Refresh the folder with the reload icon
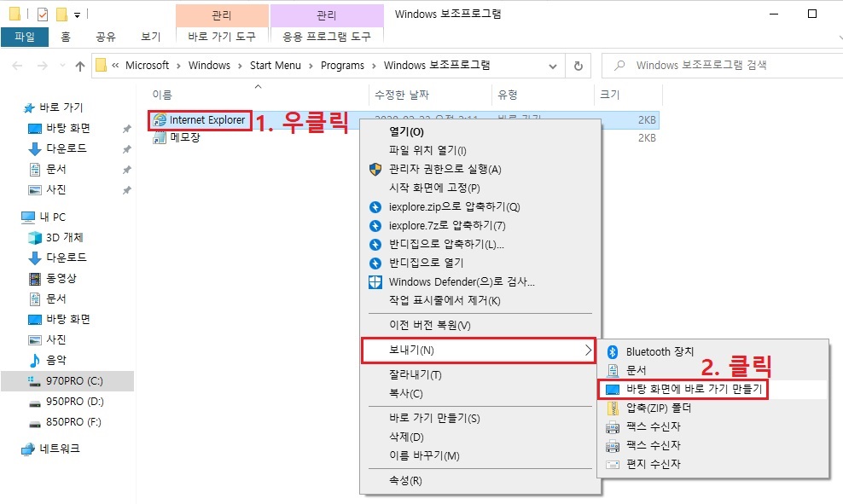This screenshot has width=843, height=504. [578, 66]
